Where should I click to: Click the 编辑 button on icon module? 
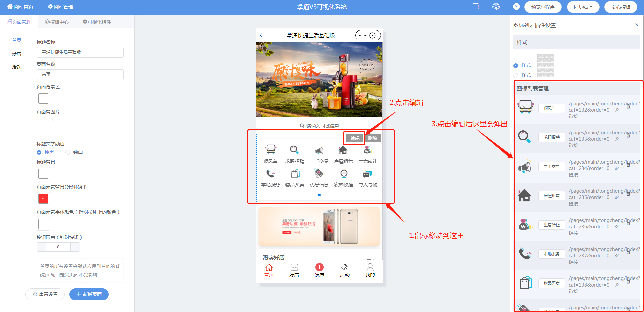(355, 138)
